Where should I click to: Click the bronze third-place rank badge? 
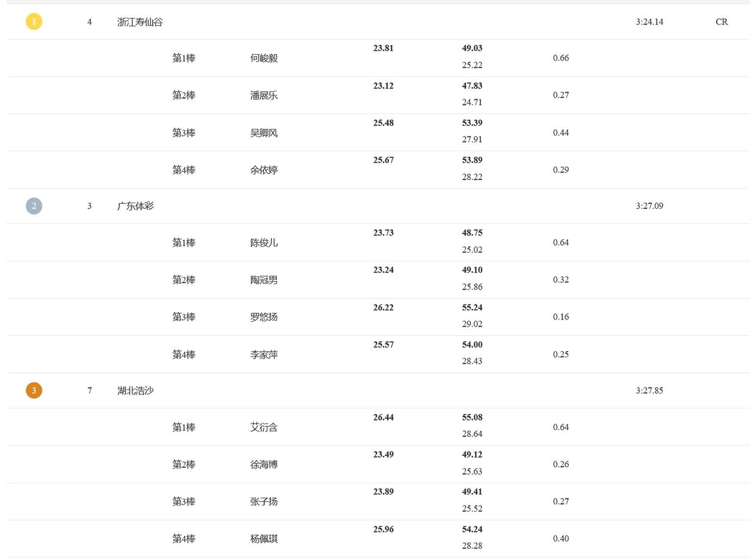(34, 391)
